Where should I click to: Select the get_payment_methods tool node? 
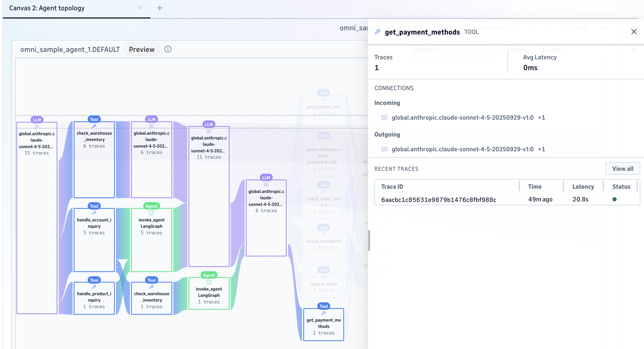(x=324, y=324)
